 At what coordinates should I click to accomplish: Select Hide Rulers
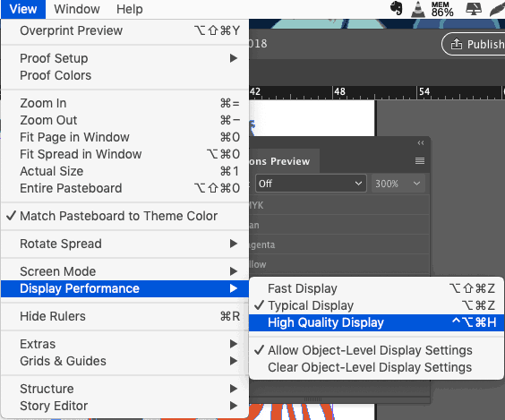124,316
